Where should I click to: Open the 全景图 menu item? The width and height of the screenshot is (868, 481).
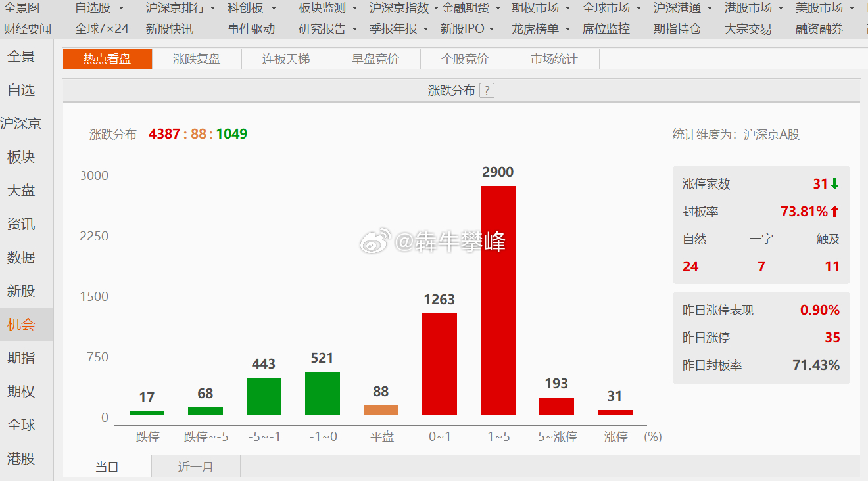tap(22, 8)
